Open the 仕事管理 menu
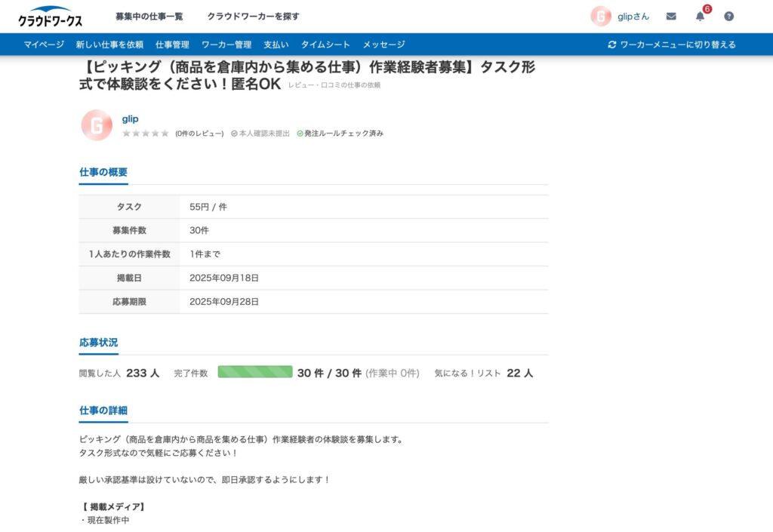Screen dimensions: 773x532 [172, 45]
